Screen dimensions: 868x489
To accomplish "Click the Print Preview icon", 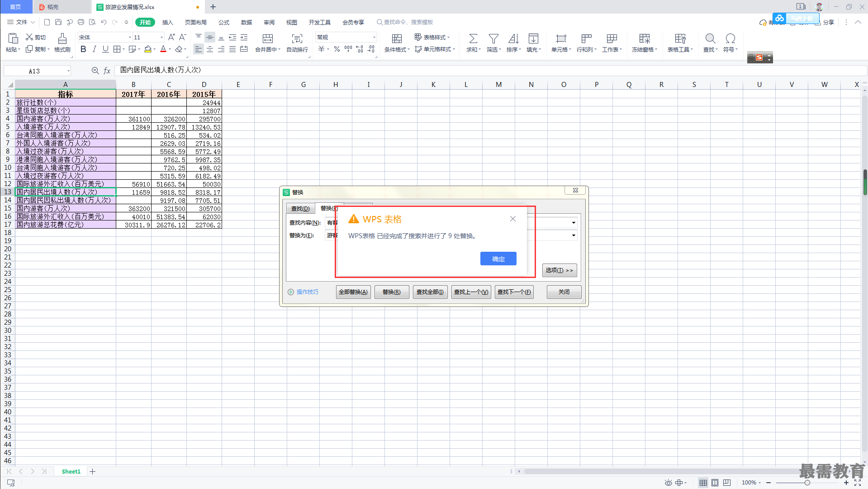I will click(92, 22).
